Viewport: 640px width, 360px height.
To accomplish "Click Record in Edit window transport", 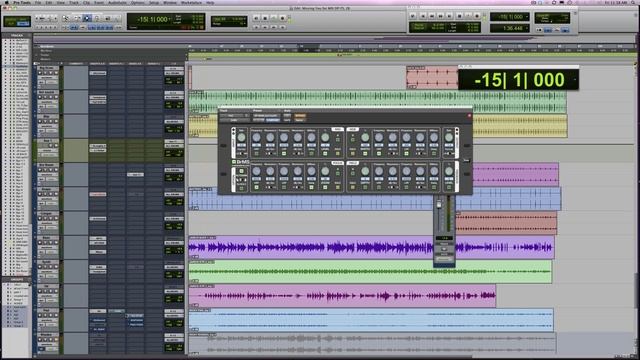I will click(x=282, y=18).
